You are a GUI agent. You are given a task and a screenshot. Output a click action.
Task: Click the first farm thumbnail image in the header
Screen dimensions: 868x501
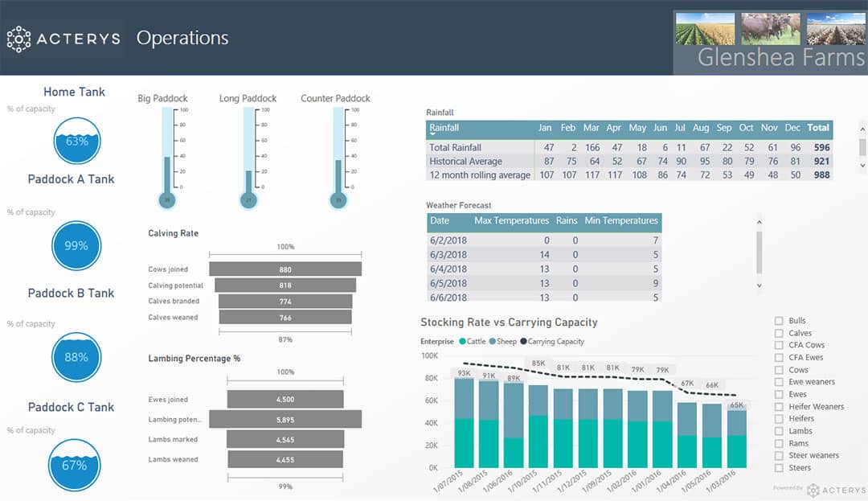point(705,28)
